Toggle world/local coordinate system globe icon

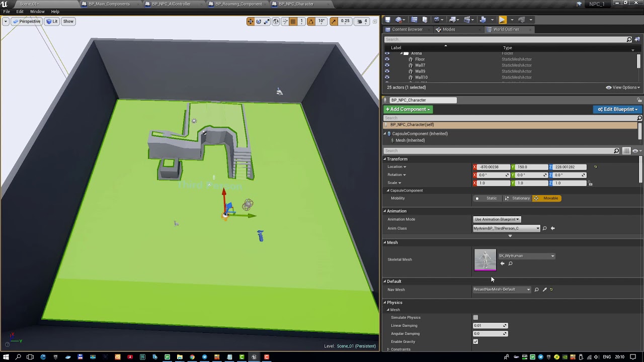pyautogui.click(x=276, y=21)
